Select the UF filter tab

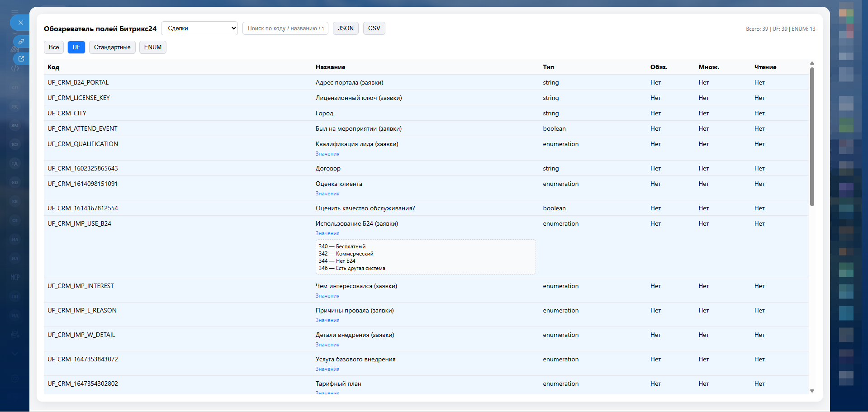coord(76,47)
